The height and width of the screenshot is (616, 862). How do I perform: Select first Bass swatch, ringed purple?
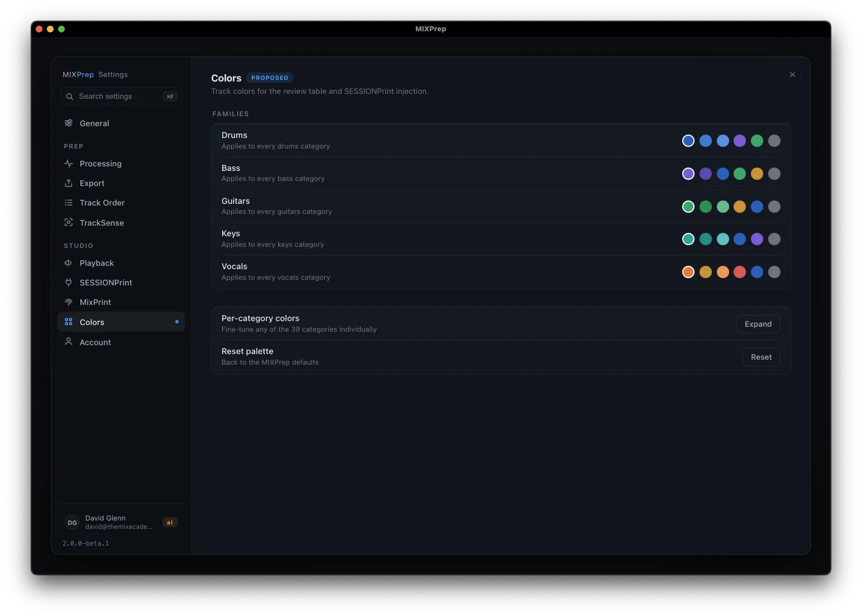688,174
